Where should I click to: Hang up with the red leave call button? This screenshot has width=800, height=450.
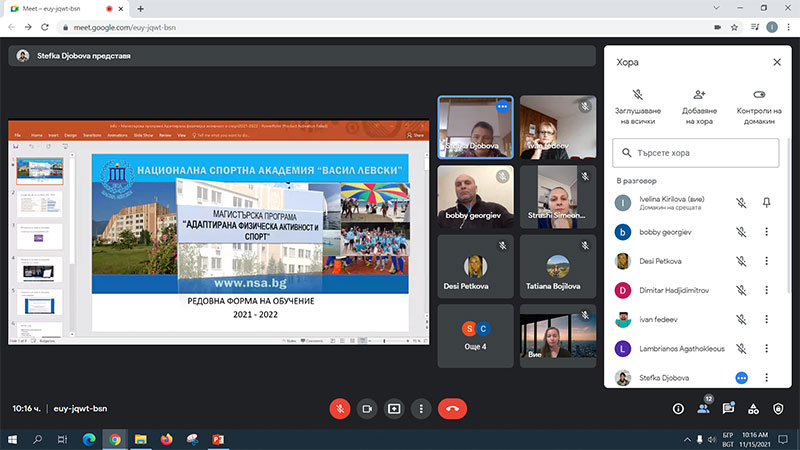coord(452,409)
